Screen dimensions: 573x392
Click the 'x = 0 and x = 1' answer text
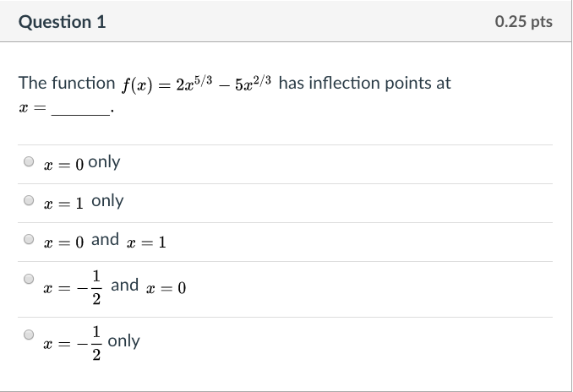click(x=105, y=241)
